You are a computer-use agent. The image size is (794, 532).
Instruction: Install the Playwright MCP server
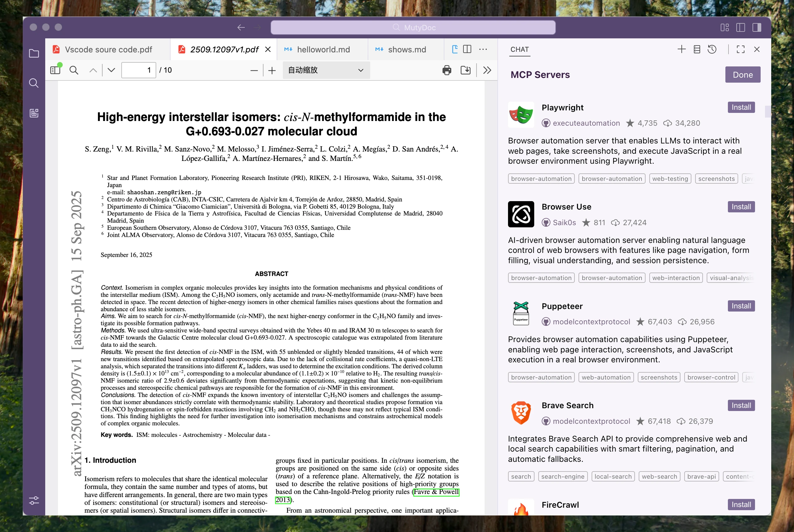[741, 107]
